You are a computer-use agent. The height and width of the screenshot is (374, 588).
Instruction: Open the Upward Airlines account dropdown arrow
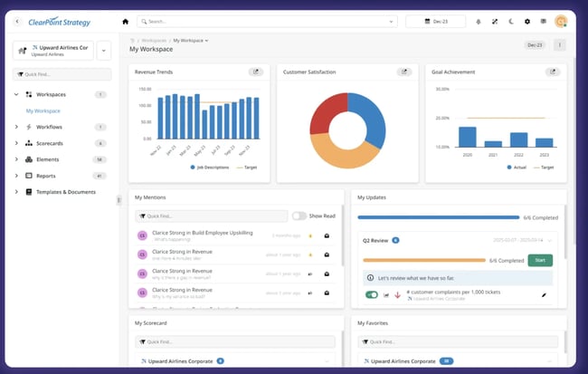coord(102,51)
